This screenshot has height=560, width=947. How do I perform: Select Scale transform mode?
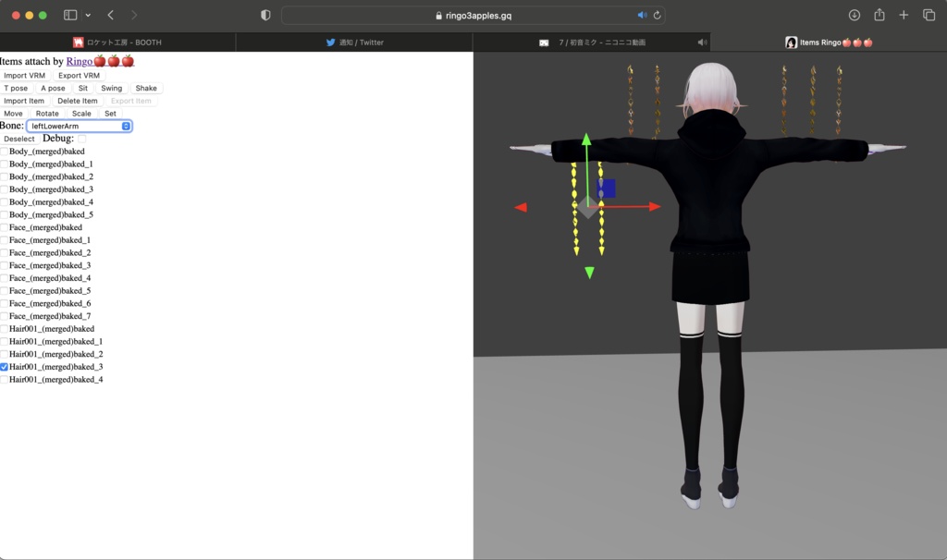point(81,114)
